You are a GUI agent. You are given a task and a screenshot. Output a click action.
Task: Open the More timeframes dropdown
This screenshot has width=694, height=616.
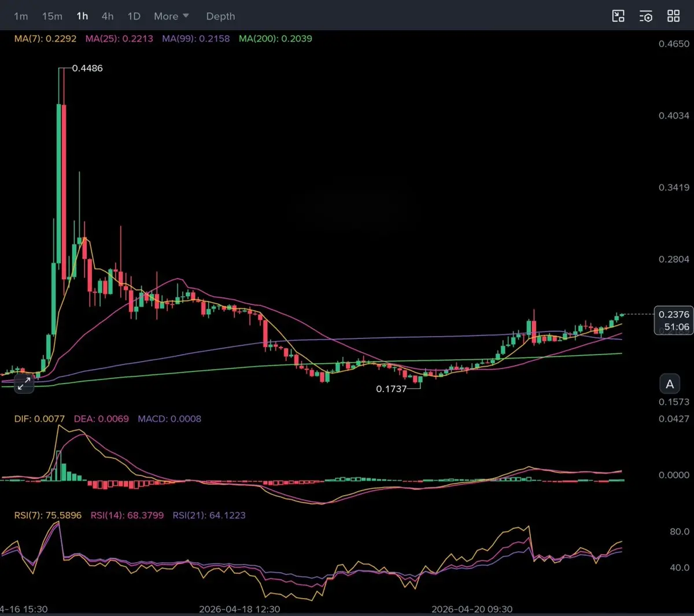click(171, 16)
